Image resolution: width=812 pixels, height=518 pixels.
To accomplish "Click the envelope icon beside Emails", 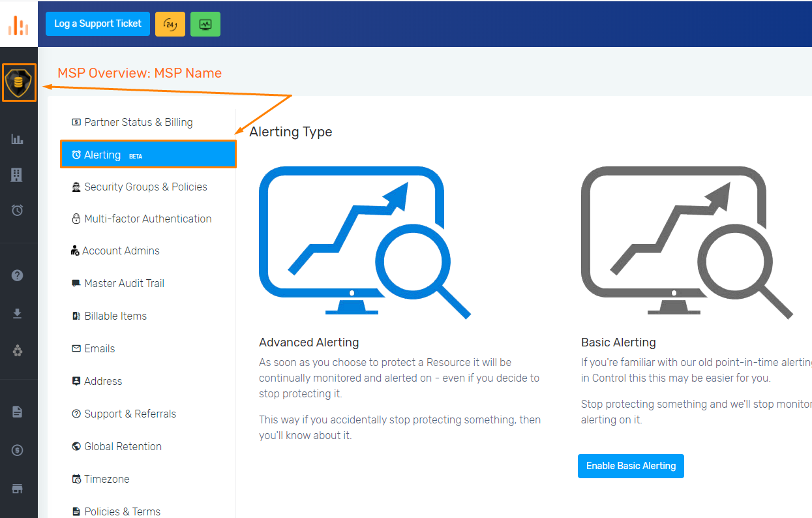I will click(x=76, y=348).
